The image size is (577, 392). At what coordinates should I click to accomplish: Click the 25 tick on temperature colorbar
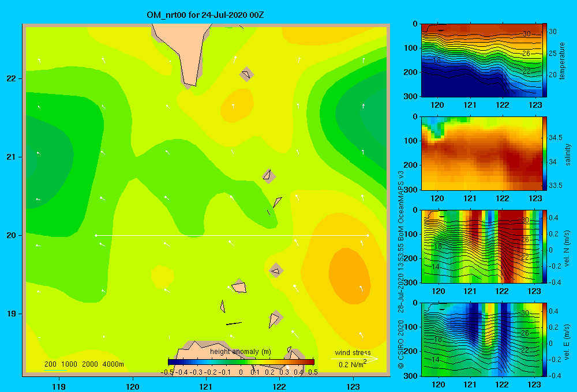tap(553, 53)
